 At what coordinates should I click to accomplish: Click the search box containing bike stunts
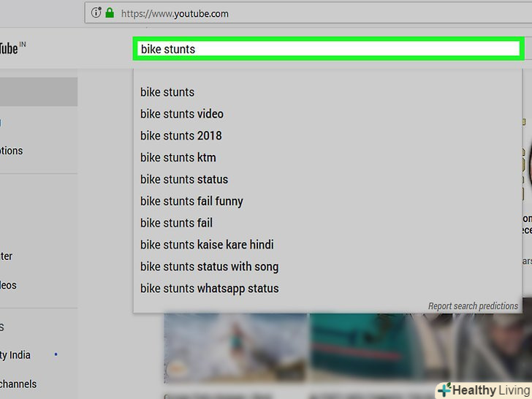pos(328,49)
